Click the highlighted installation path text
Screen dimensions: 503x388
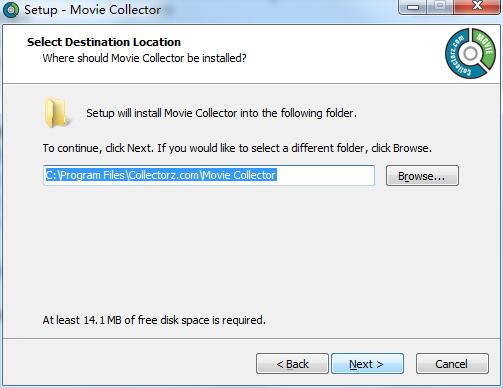(x=161, y=175)
